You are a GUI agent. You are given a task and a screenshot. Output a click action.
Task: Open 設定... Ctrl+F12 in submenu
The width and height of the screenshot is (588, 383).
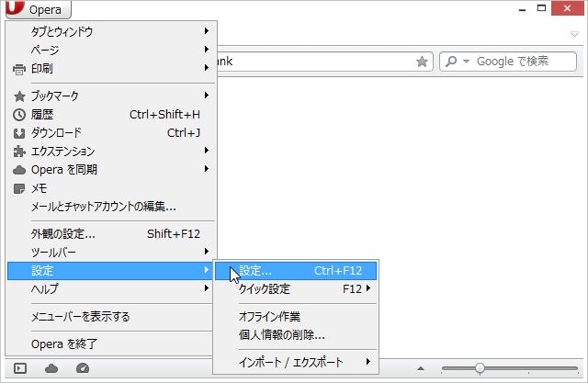[x=296, y=271]
